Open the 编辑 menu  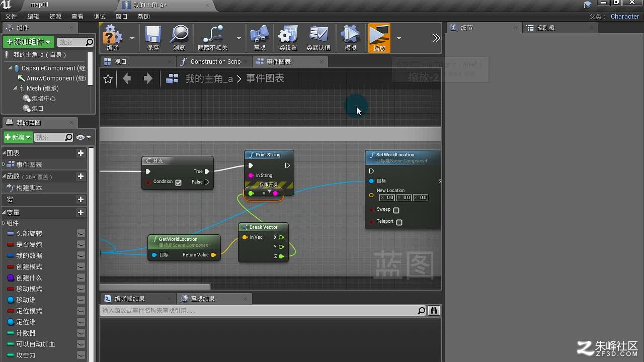pyautogui.click(x=33, y=17)
